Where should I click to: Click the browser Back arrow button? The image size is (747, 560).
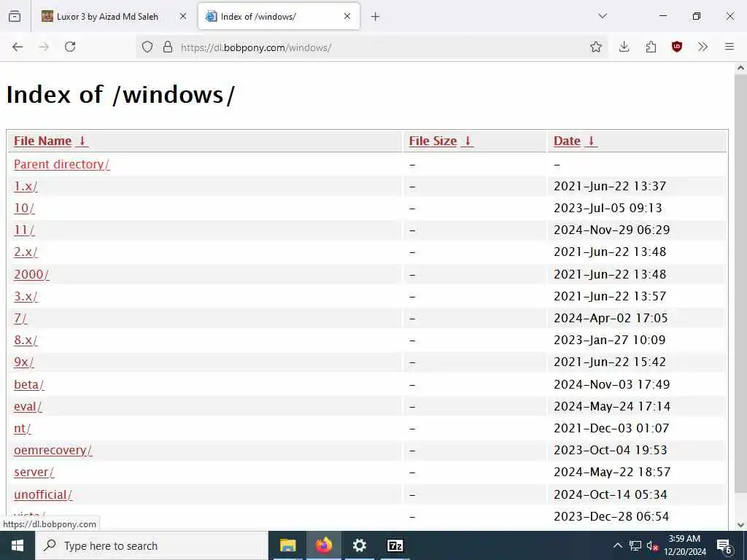(18, 47)
